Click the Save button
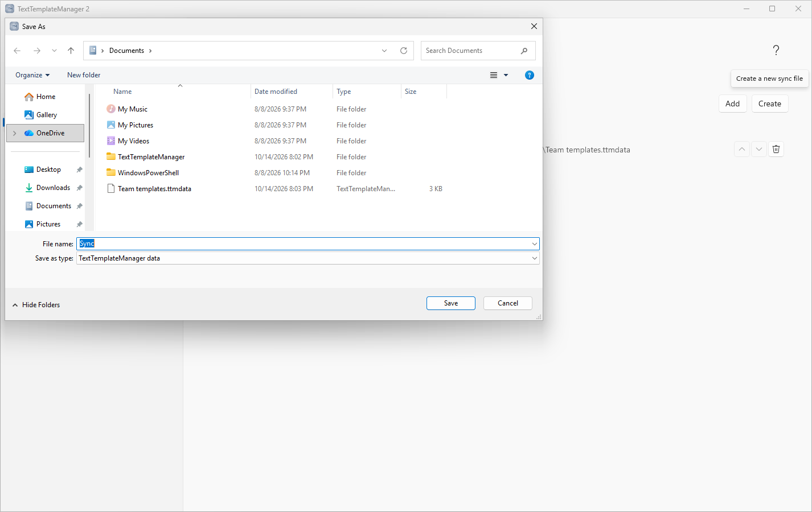The height and width of the screenshot is (512, 812). pos(451,303)
